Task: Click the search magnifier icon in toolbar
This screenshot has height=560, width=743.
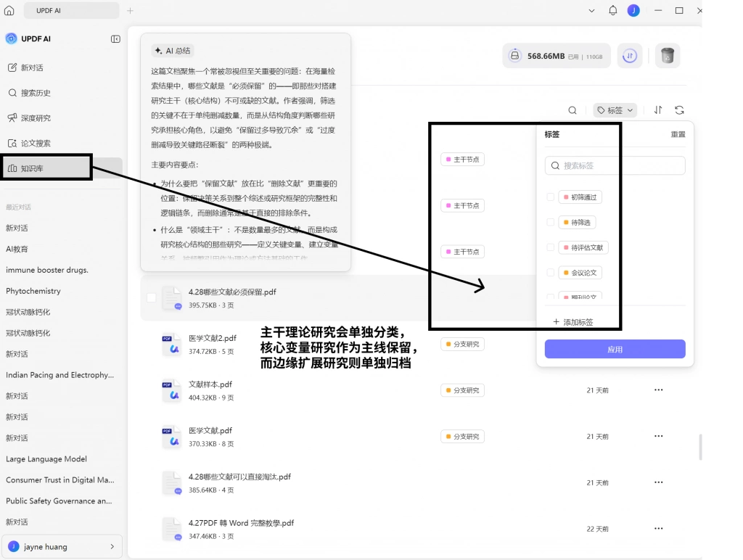Action: click(x=572, y=110)
